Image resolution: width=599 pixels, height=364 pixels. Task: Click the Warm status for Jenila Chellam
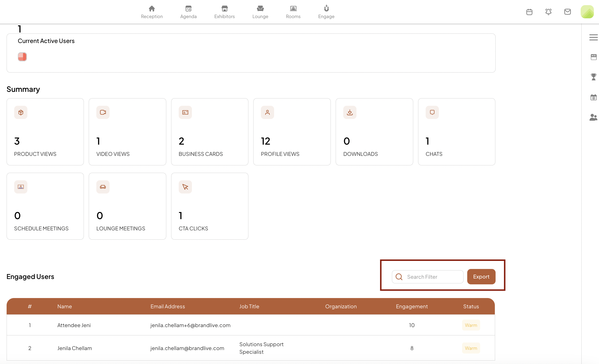tap(471, 348)
